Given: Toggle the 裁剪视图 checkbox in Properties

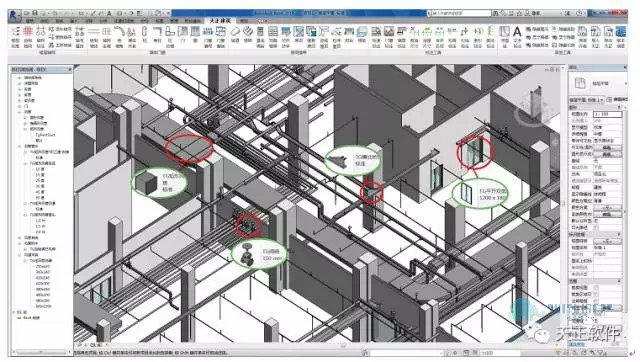Looking at the screenshot, I should coord(596,288).
